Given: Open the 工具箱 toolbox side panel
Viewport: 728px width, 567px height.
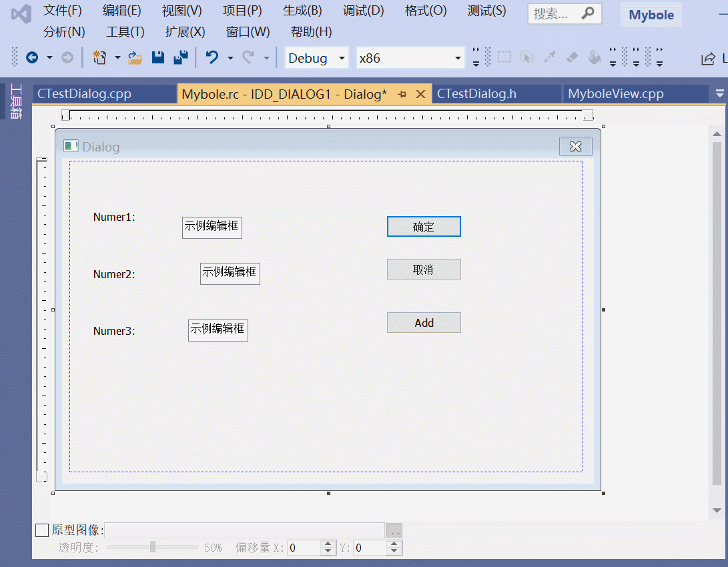Looking at the screenshot, I should (x=16, y=101).
